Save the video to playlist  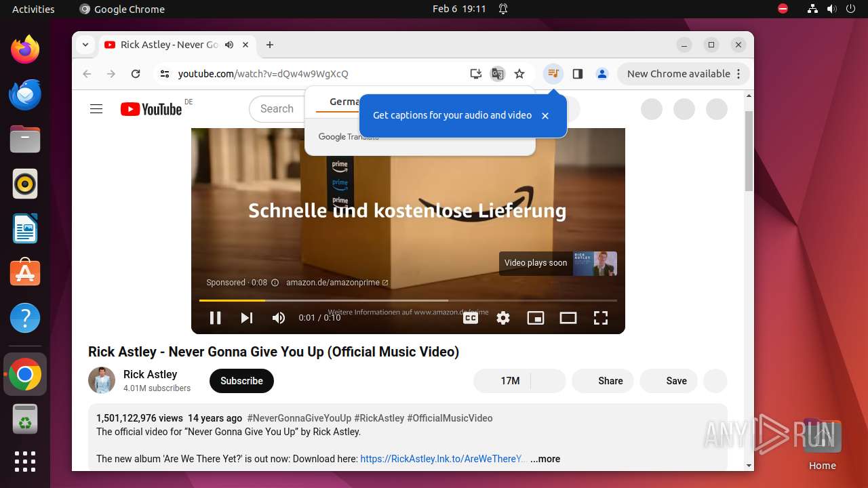coord(669,381)
